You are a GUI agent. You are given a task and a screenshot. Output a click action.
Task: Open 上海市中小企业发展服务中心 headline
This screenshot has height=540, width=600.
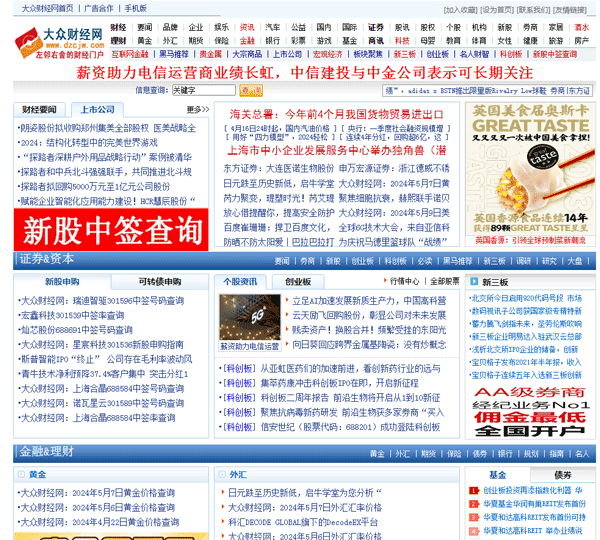[x=336, y=150]
